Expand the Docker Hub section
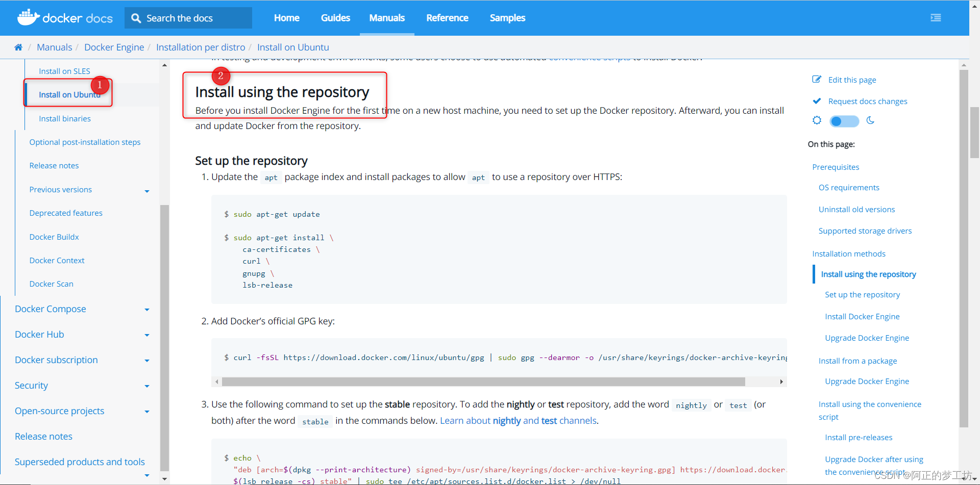The image size is (980, 485). pyautogui.click(x=147, y=335)
